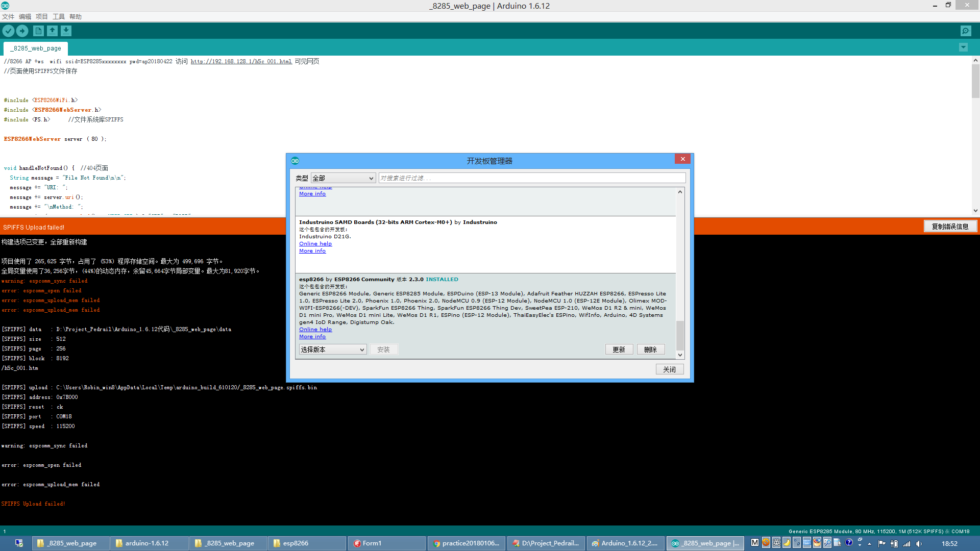Click the board search filter field
Viewport: 980px width, 551px height.
click(531, 178)
